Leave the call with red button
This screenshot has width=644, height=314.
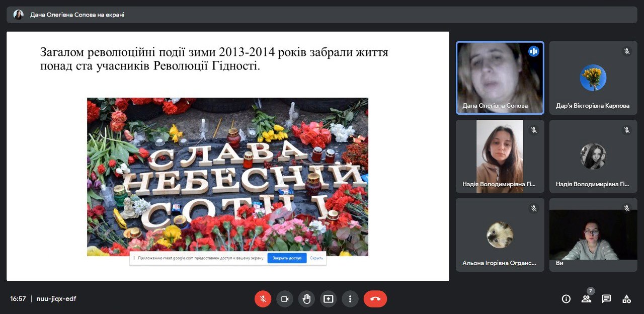coord(375,299)
